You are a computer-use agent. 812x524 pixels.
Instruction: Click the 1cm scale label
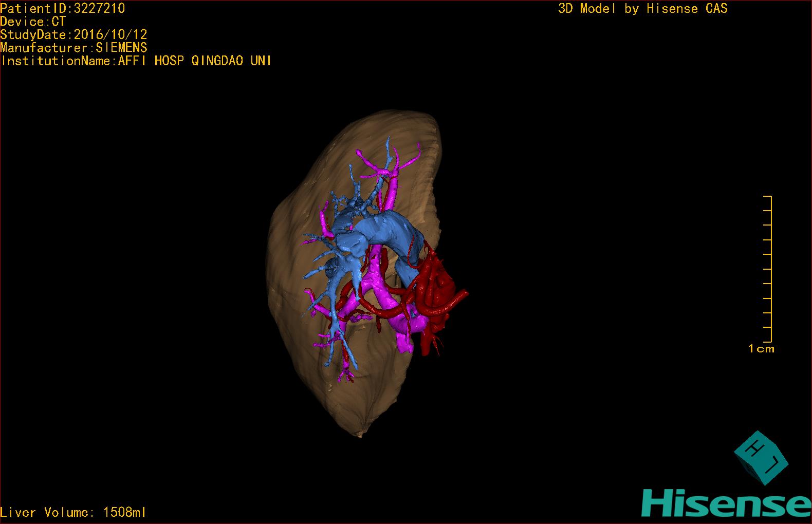(x=761, y=349)
